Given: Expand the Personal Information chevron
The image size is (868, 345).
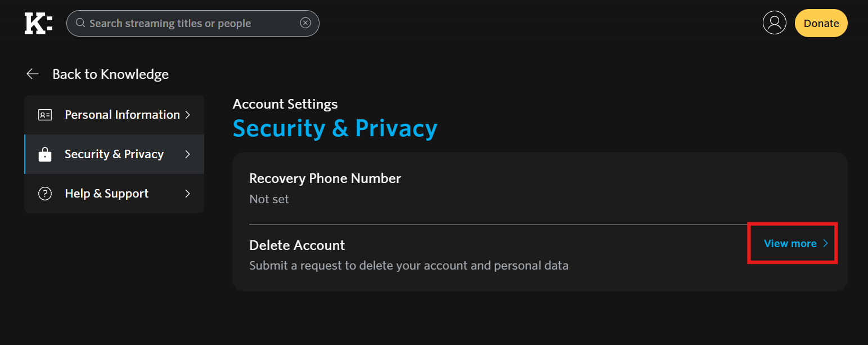Looking at the screenshot, I should [188, 115].
